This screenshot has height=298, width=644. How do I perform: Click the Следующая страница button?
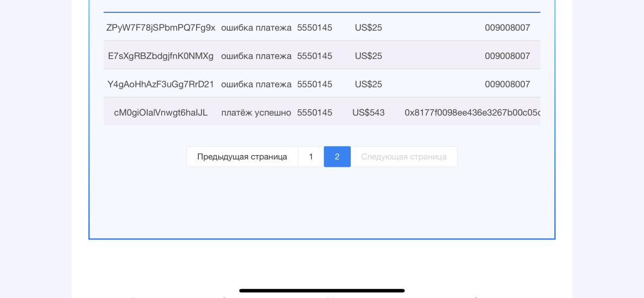(403, 156)
